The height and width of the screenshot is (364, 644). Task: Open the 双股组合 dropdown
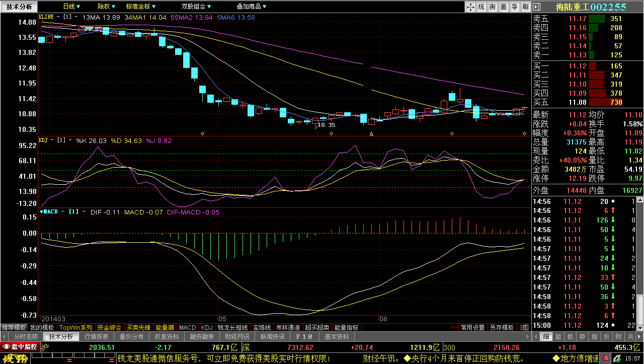[x=197, y=7]
